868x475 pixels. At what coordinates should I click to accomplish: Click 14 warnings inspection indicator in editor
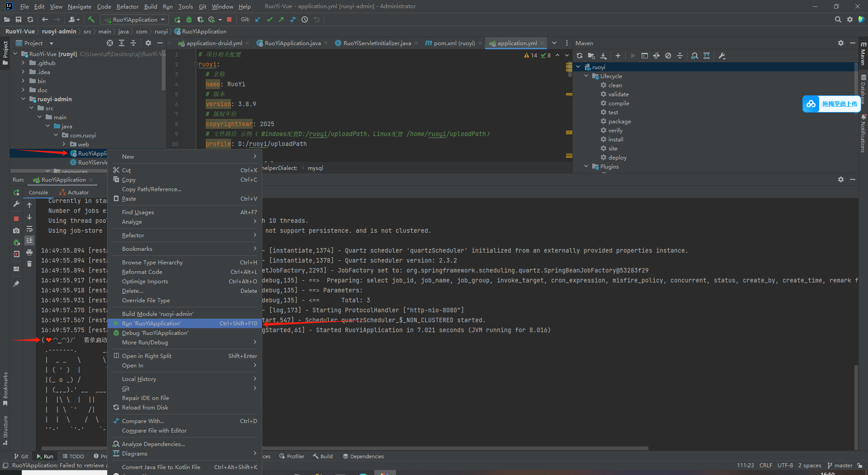pos(531,55)
